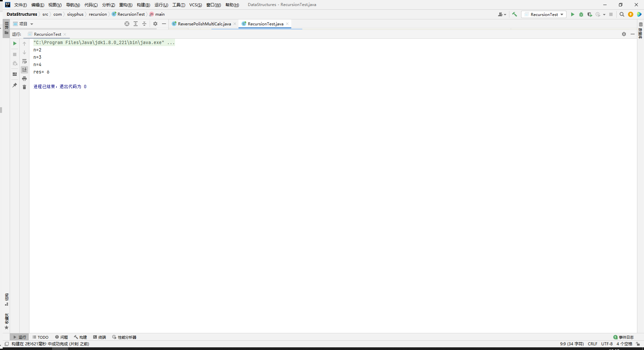Toggle the read-only lock icon in status bar
The width and height of the screenshot is (644, 350).
tap(638, 344)
